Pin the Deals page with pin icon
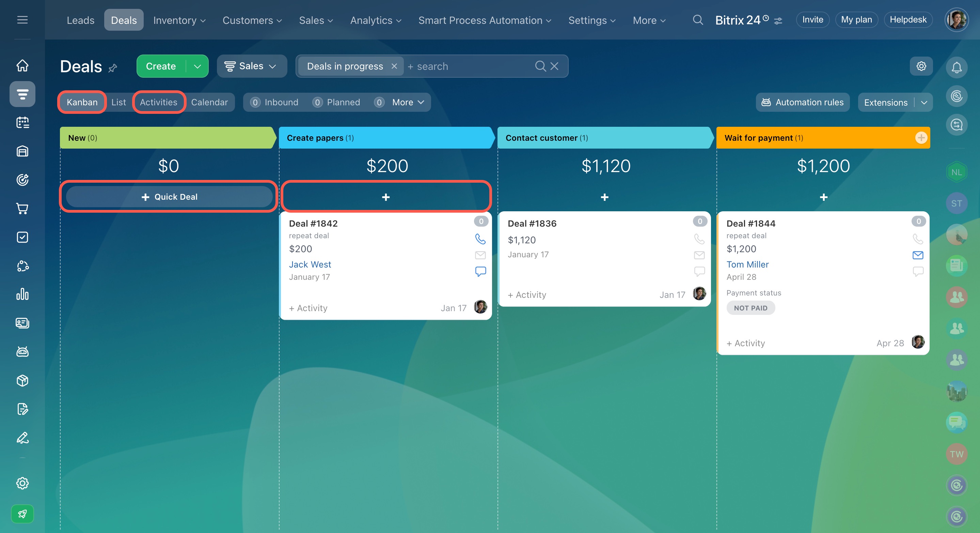Image resolution: width=980 pixels, height=533 pixels. pos(113,68)
